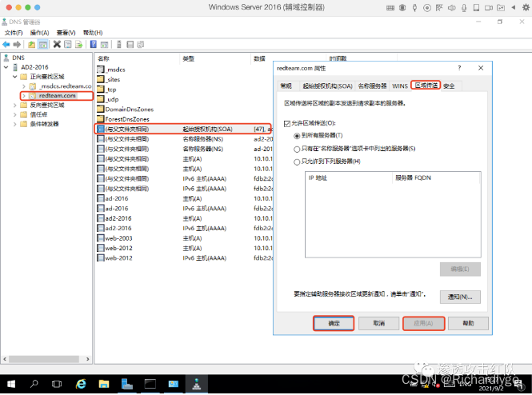Click the 确定 button in properties dialog
The image size is (532, 395).
point(334,324)
